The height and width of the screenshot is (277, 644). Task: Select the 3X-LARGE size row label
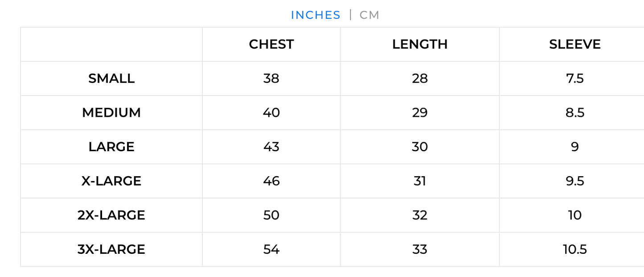click(111, 249)
